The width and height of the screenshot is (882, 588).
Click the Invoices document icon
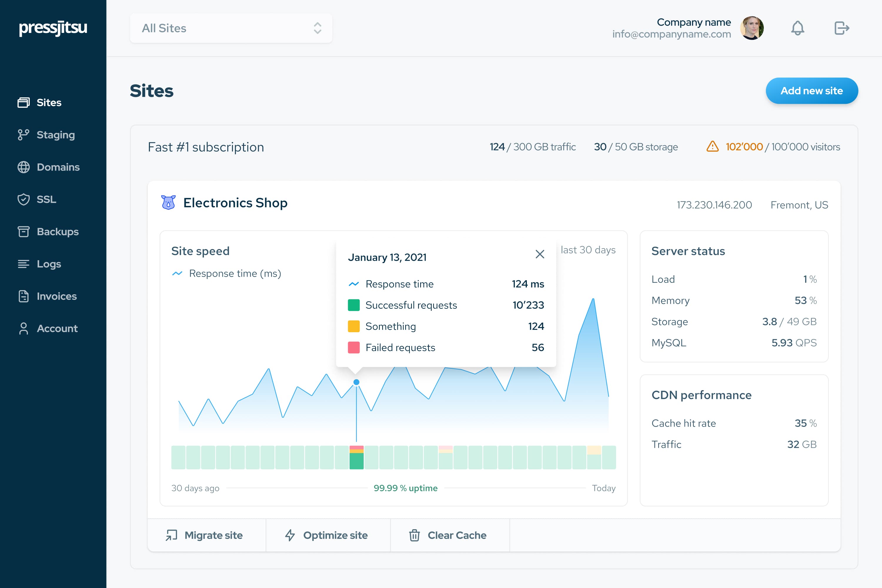(24, 296)
